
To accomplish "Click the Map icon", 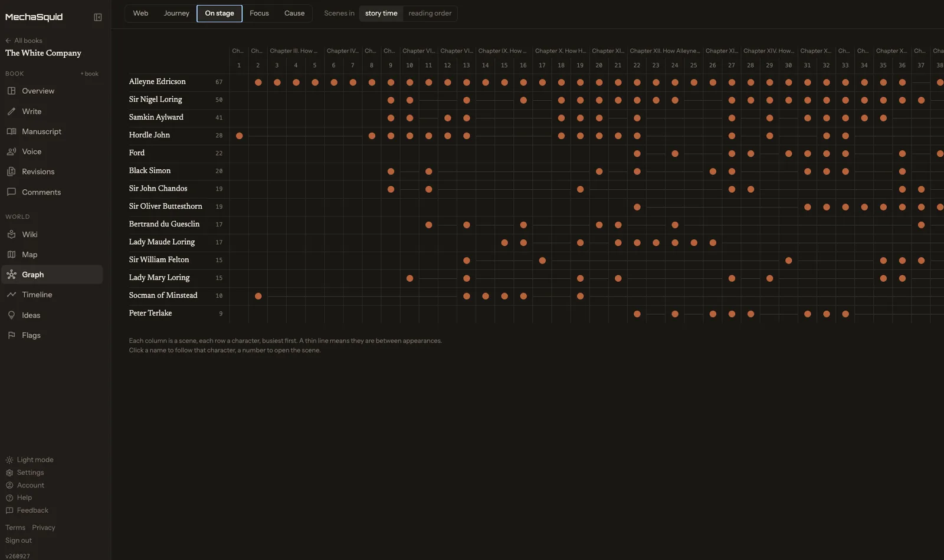I will coord(11,255).
